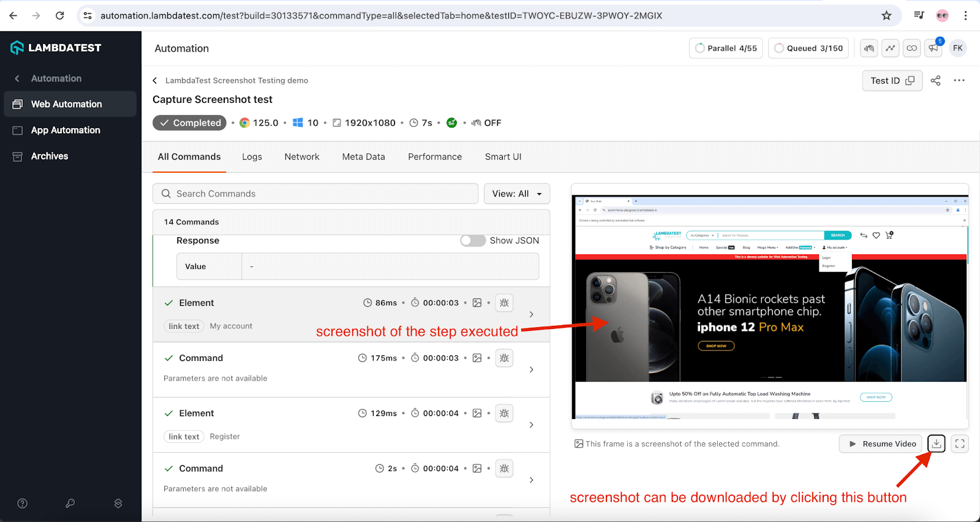Click the bug icon on the My account row

[x=504, y=303]
